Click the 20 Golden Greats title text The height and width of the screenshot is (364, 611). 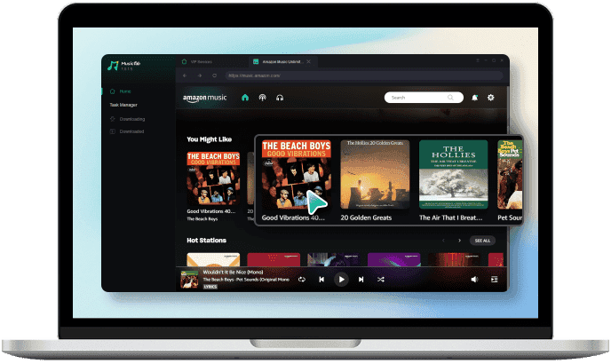tap(366, 218)
